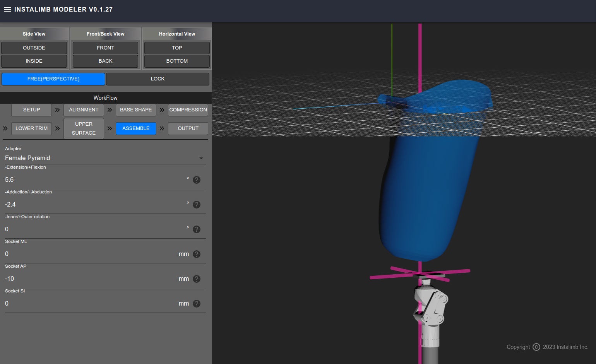Switch to BOTTOM horizontal view

pyautogui.click(x=177, y=61)
